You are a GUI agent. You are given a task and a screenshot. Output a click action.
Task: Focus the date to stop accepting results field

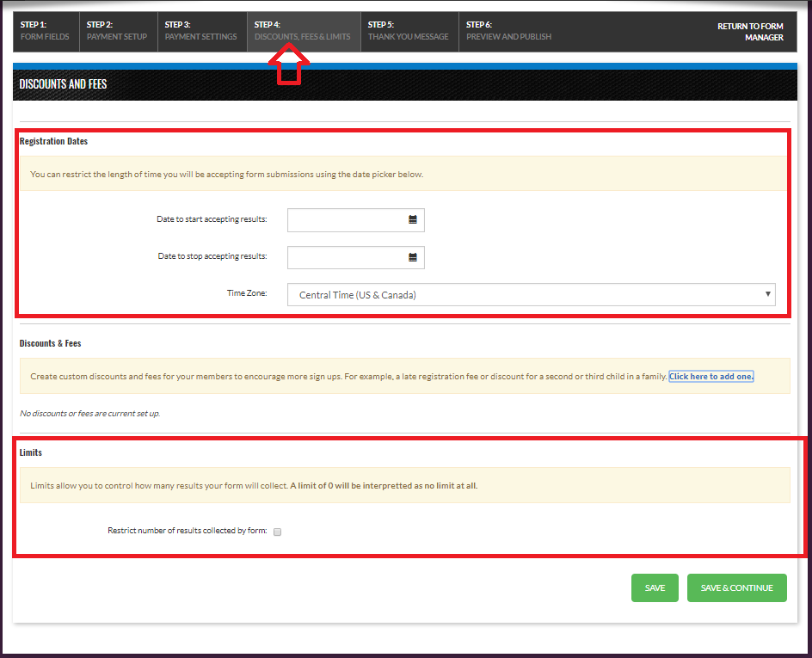point(348,257)
